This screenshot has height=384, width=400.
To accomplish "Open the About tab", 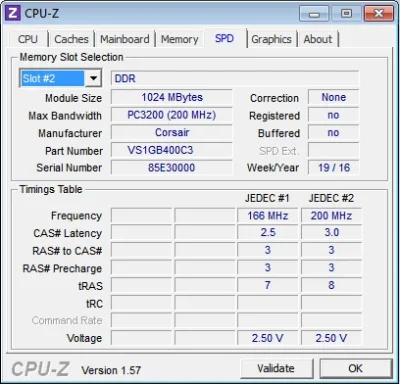I will 318,39.
